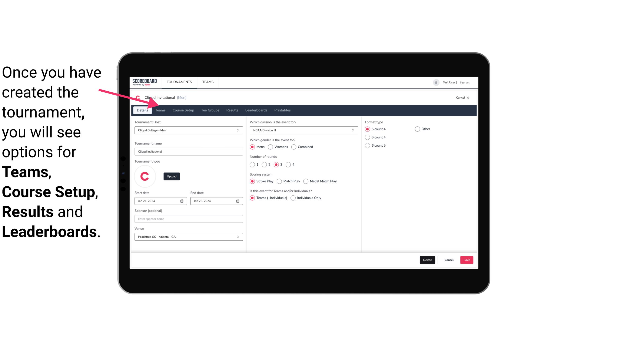This screenshot has height=346, width=644.
Task: Select the Womens gender radio button
Action: (x=270, y=147)
